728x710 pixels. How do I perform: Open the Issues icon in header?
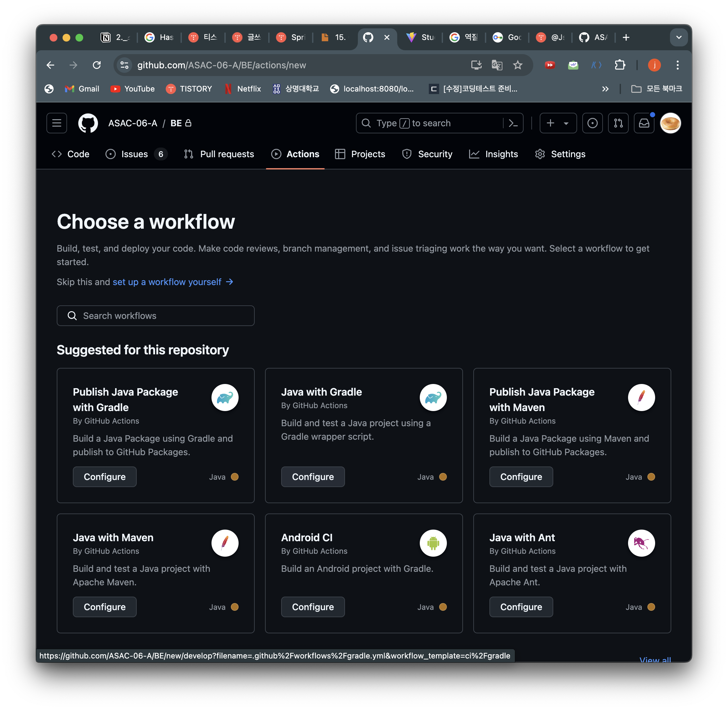click(592, 123)
